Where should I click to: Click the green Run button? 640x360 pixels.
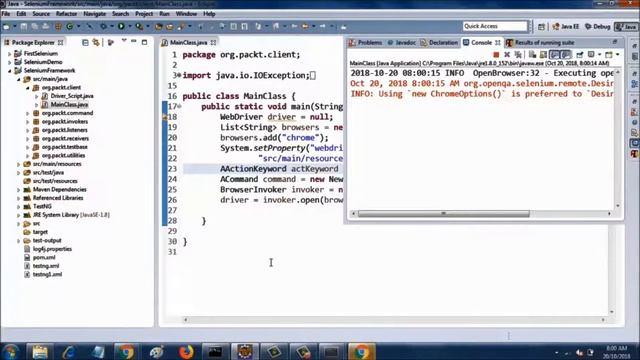pos(121,27)
